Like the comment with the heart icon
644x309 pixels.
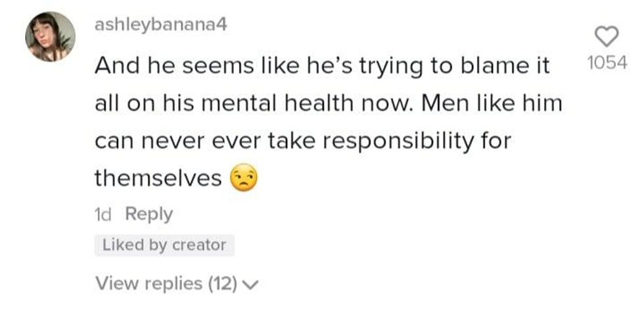[609, 36]
